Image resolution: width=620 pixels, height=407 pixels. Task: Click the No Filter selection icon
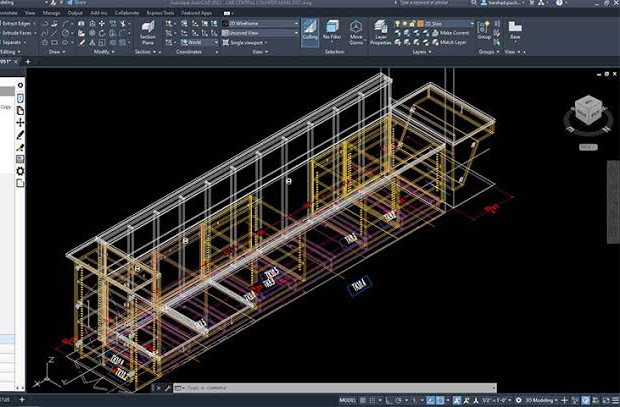coord(332,30)
